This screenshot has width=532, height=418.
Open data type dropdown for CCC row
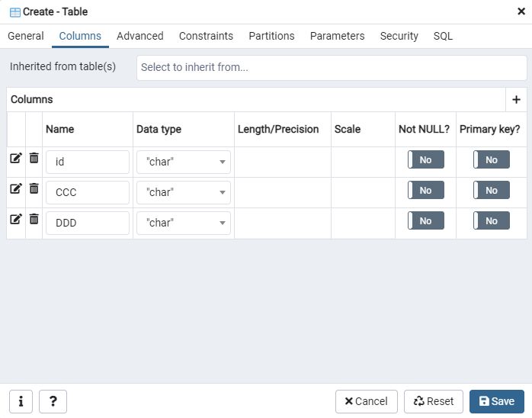pyautogui.click(x=184, y=192)
